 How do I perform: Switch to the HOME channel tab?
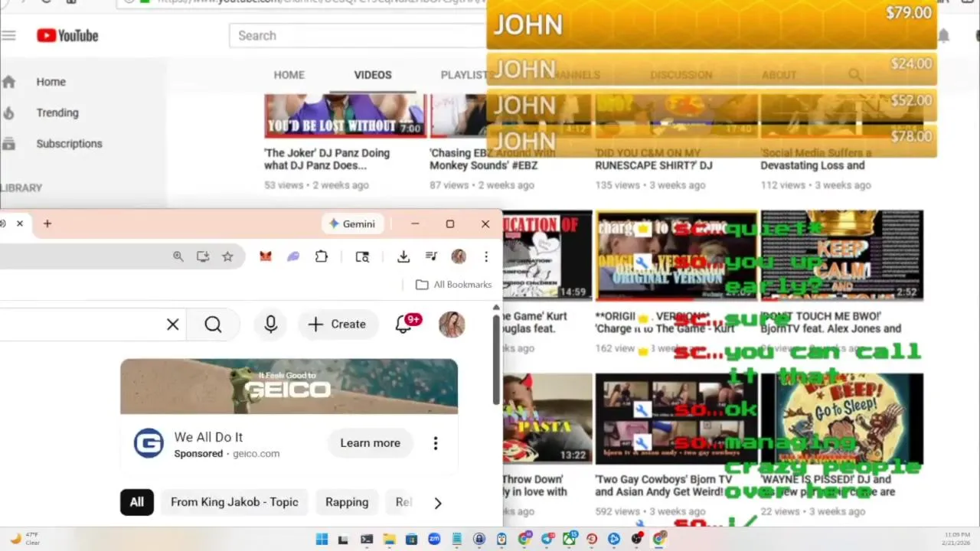coord(289,75)
